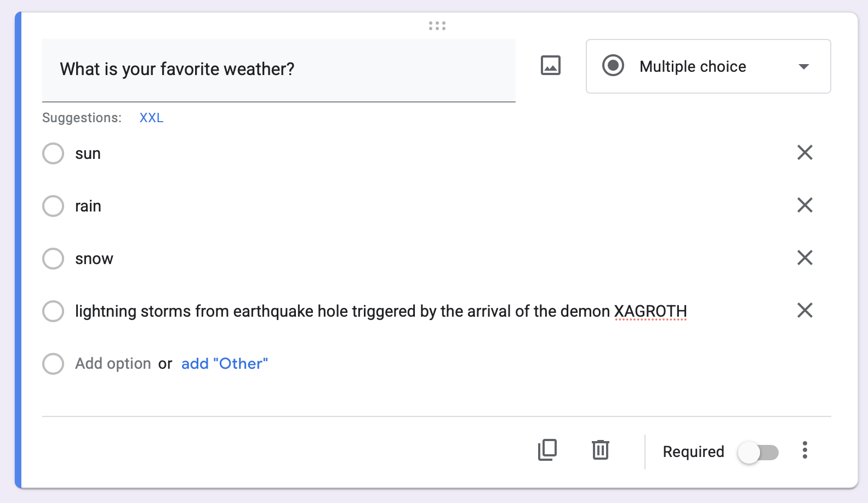Toggle the Required switch
The height and width of the screenshot is (503, 868).
[x=758, y=453]
